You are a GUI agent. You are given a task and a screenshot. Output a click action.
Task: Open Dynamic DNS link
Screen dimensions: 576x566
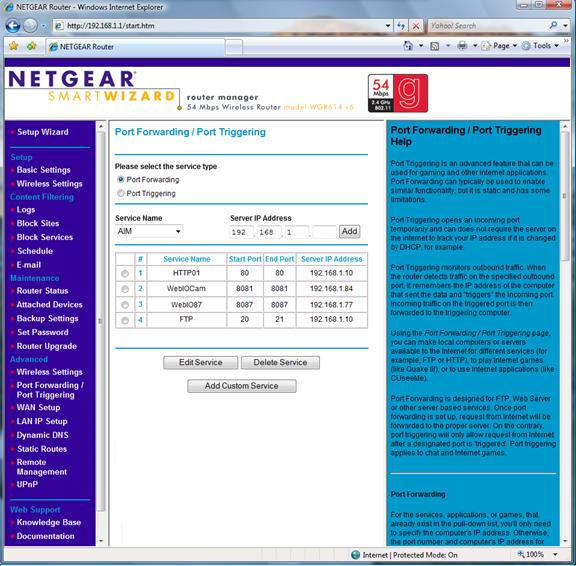click(43, 435)
